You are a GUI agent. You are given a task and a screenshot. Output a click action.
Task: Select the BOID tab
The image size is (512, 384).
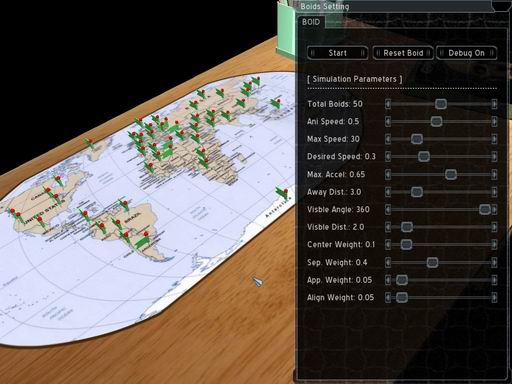pyautogui.click(x=311, y=22)
